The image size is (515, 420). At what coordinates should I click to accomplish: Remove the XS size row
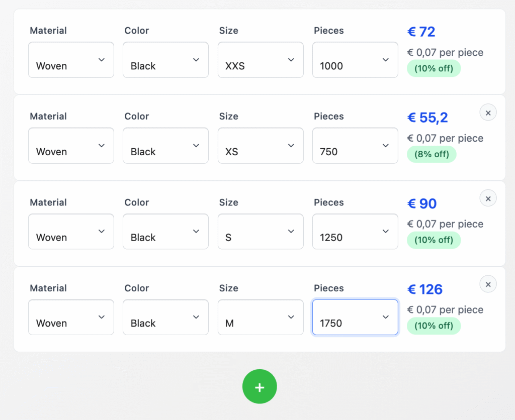point(488,112)
